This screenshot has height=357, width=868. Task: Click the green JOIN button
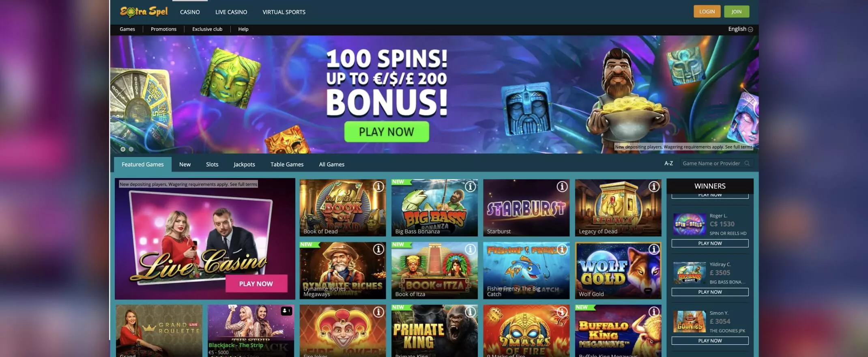(737, 11)
